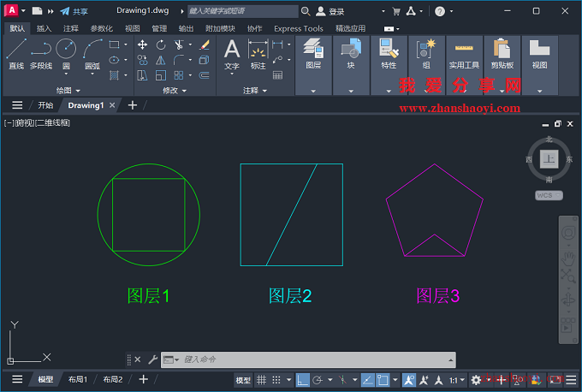Open the Layers (图层) panel

point(313,65)
